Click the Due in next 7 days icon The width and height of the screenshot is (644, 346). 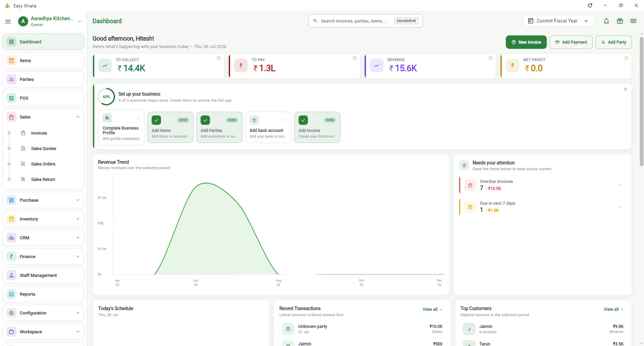point(470,207)
